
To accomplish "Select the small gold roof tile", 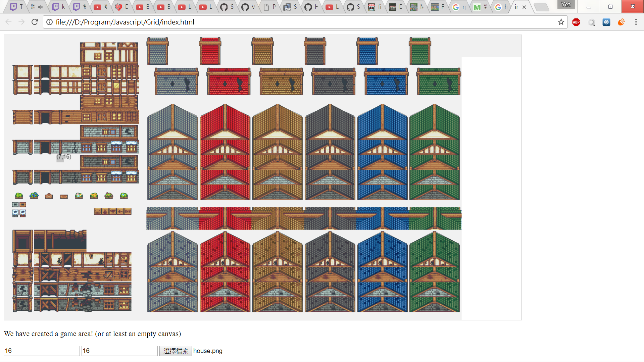I will point(262,51).
